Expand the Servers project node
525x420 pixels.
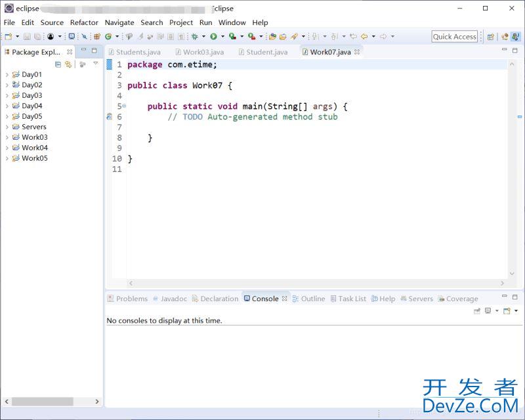click(x=7, y=127)
